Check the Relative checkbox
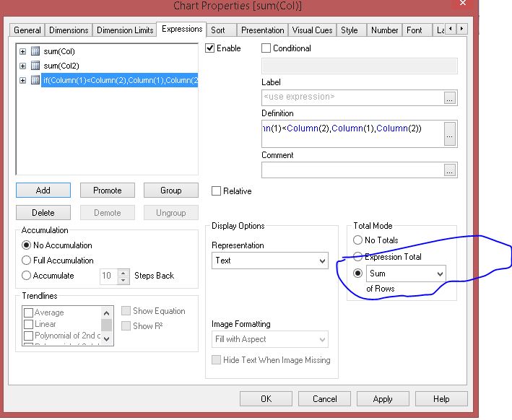Screen dimensions: 512x420 coord(216,191)
